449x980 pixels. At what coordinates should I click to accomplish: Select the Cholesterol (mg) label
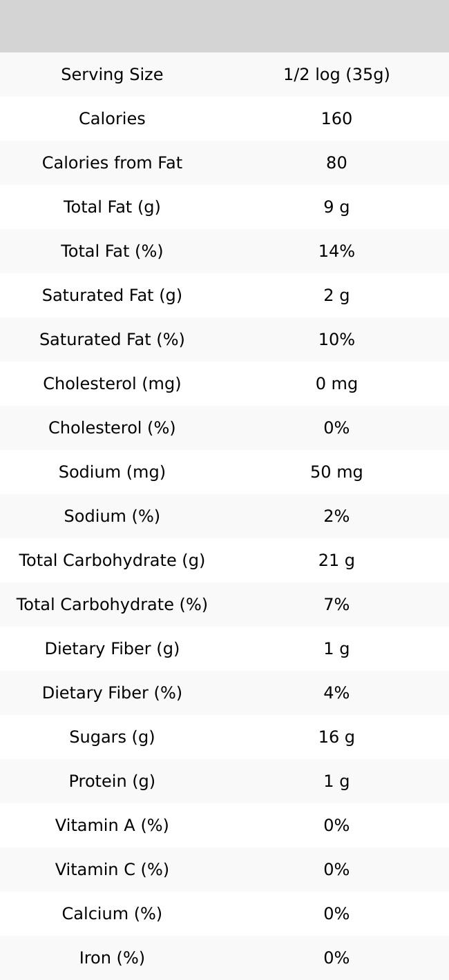tap(112, 384)
